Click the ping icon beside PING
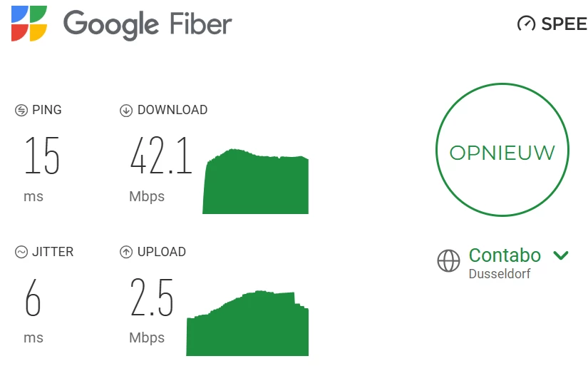 tap(21, 110)
